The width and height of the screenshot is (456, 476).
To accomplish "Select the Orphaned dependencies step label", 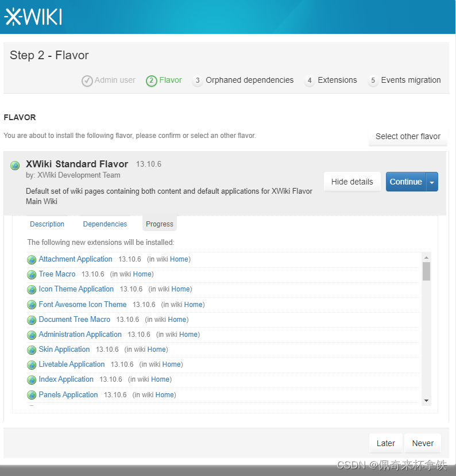I will click(249, 80).
